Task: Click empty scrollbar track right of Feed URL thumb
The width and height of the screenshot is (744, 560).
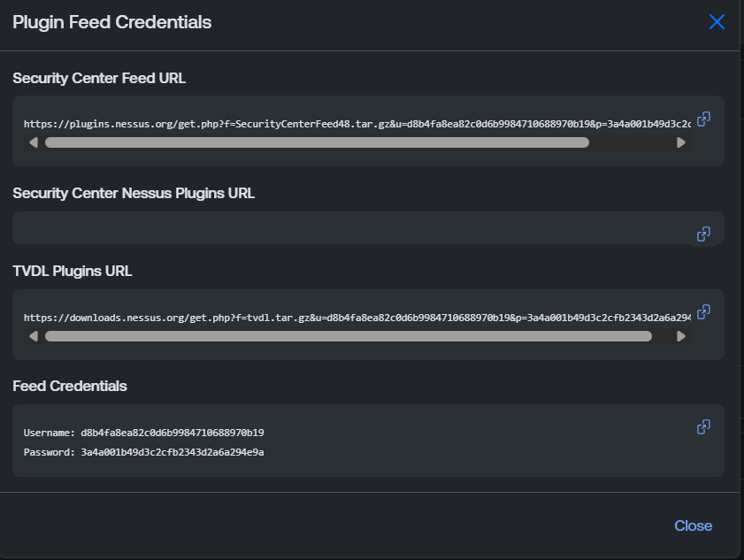Action: coord(632,142)
